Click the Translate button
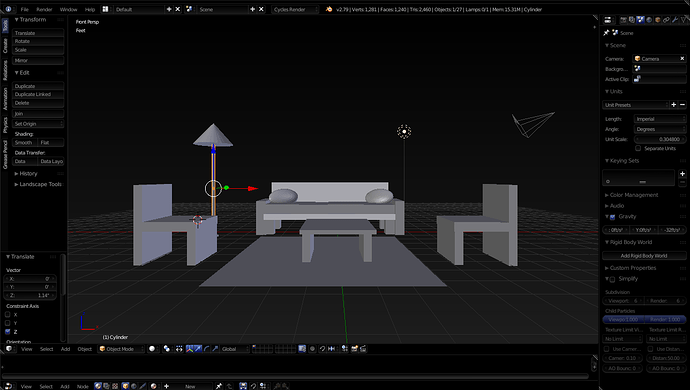 click(38, 33)
